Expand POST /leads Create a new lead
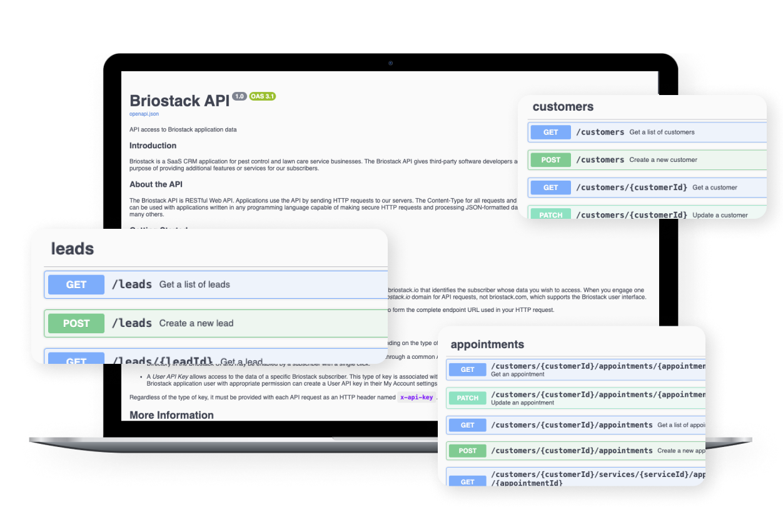This screenshot has width=783, height=532. [x=216, y=323]
